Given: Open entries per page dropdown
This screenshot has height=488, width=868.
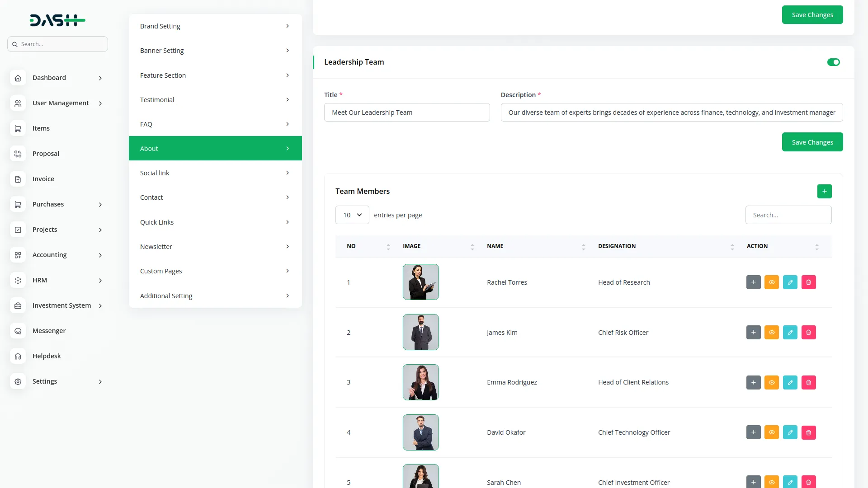Looking at the screenshot, I should pos(352,215).
